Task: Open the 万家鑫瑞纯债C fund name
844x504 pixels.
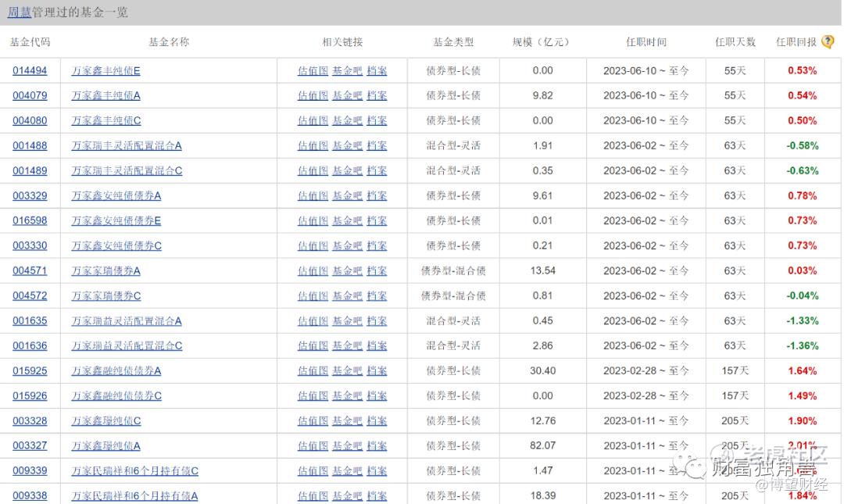Action: tap(106, 421)
